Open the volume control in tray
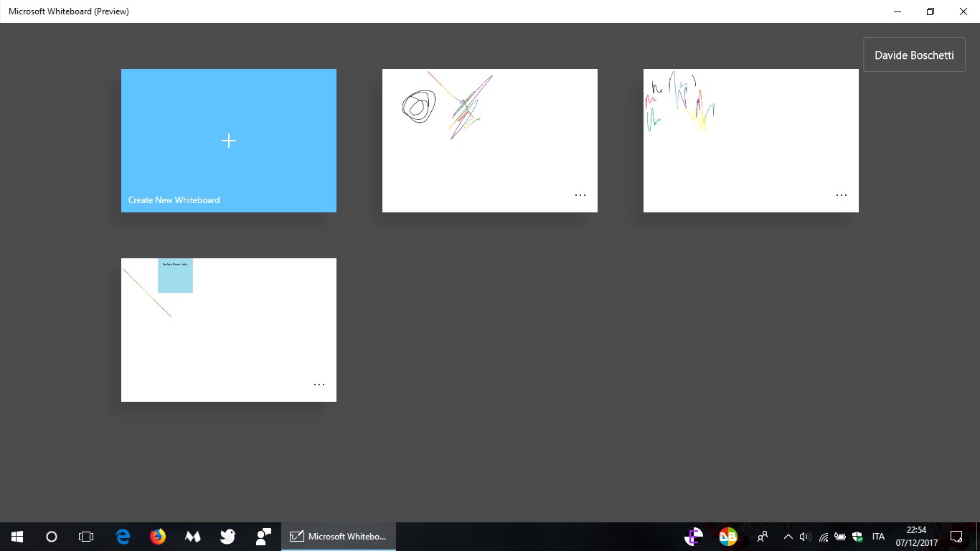The height and width of the screenshot is (551, 980). pos(805,536)
